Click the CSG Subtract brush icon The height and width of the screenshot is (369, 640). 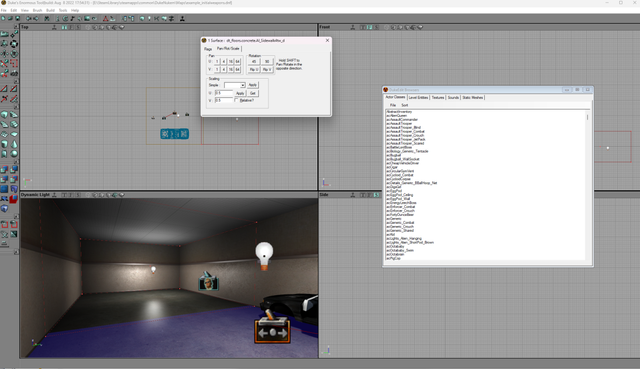(x=14, y=169)
